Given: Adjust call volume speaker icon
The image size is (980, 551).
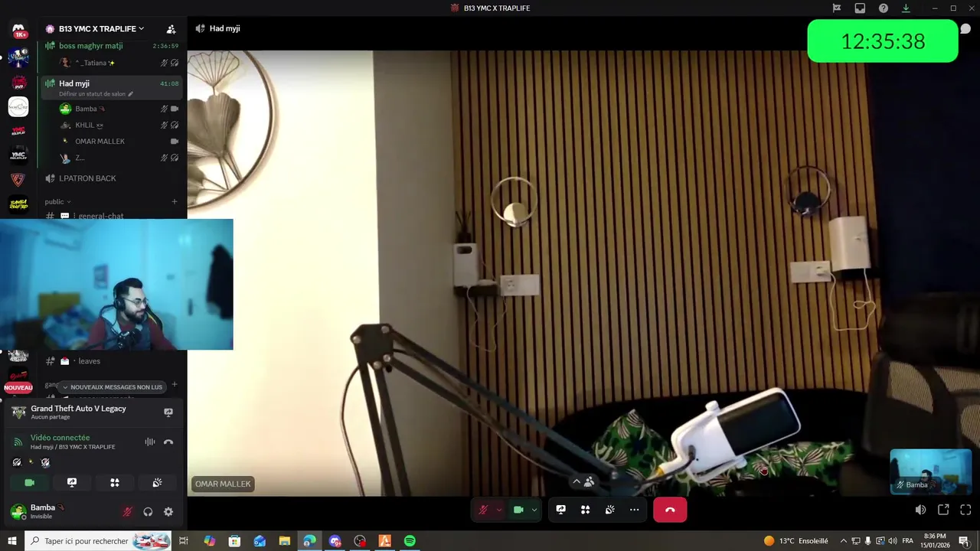Looking at the screenshot, I should (x=920, y=510).
